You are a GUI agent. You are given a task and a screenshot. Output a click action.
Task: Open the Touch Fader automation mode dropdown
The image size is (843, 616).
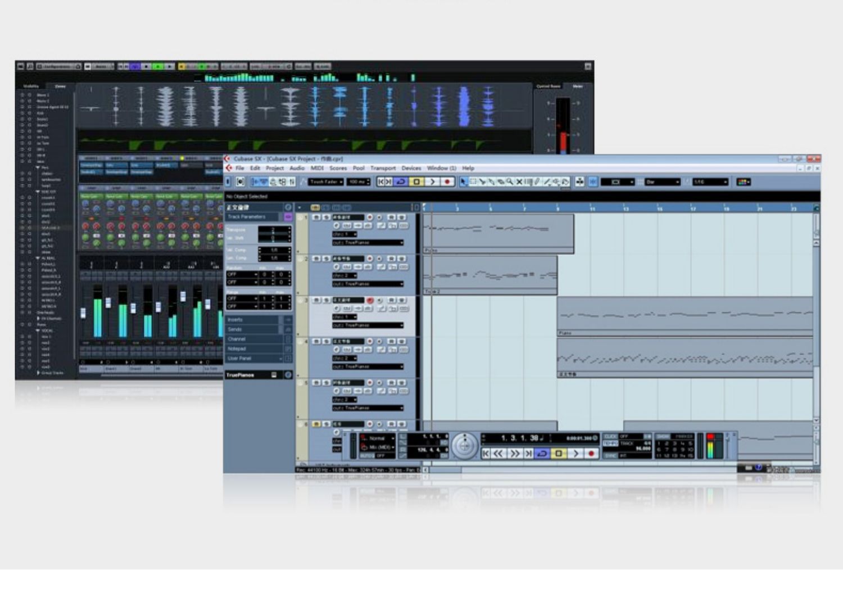pos(326,182)
